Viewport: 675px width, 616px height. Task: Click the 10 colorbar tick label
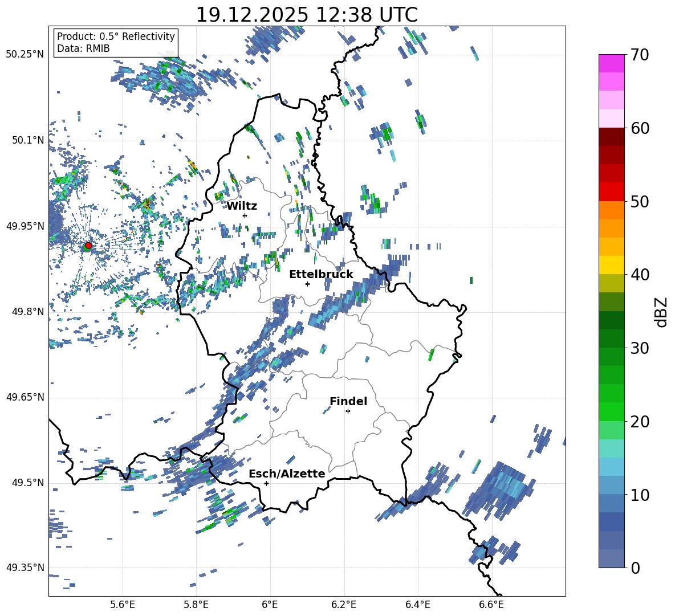point(640,495)
